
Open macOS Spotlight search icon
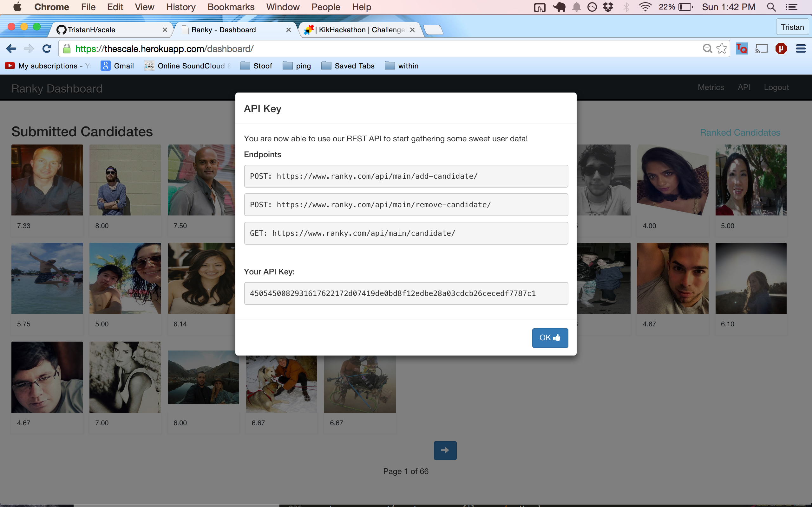771,7
